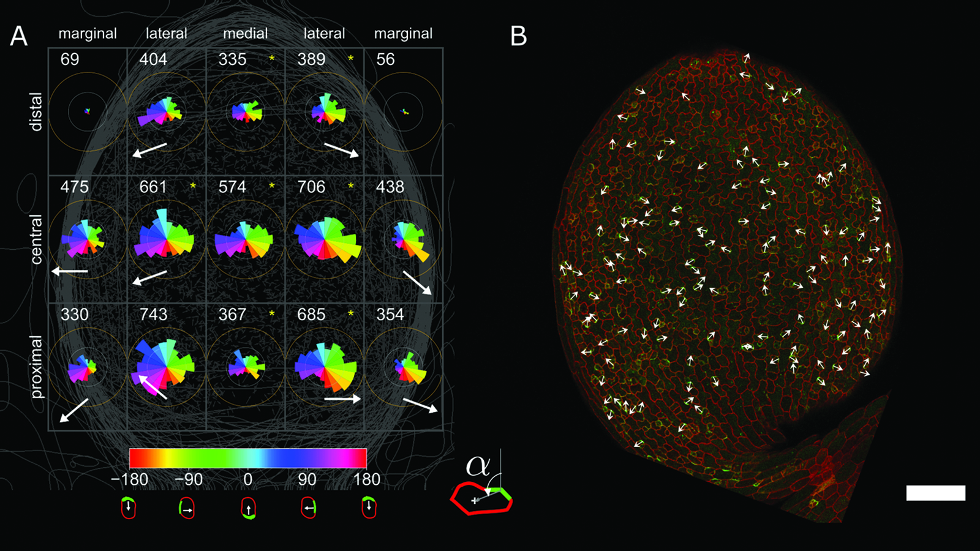Click the panel A label
The width and height of the screenshot is (980, 551).
[x=19, y=37]
